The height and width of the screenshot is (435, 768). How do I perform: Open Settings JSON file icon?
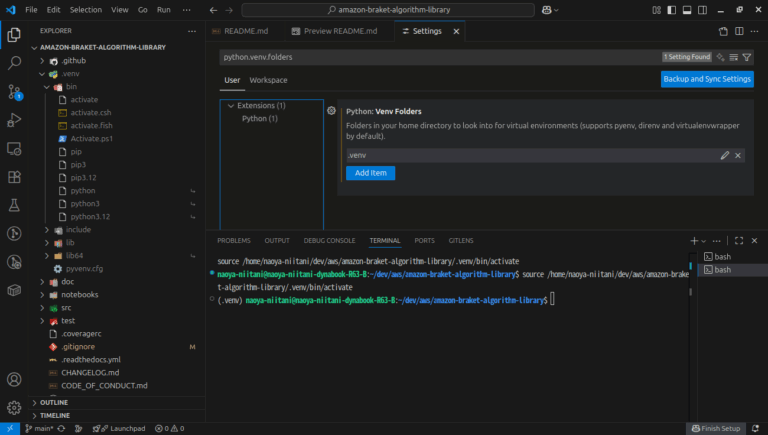pyautogui.click(x=723, y=31)
